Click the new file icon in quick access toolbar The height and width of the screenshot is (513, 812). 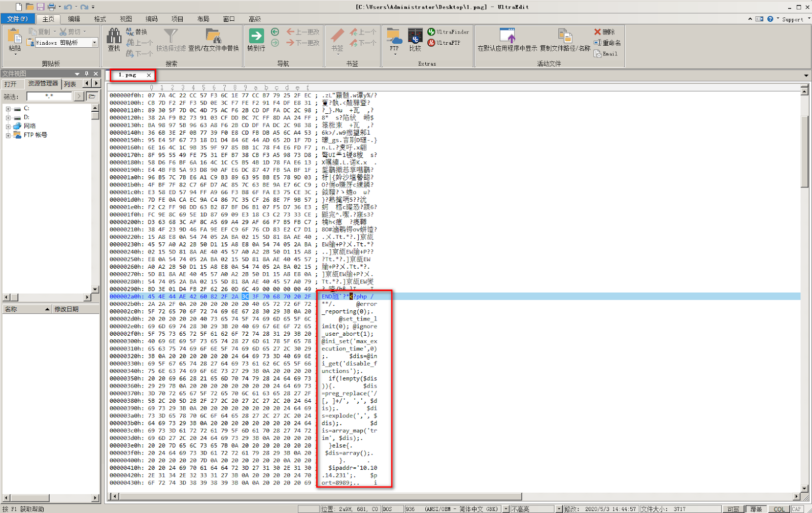(19, 7)
